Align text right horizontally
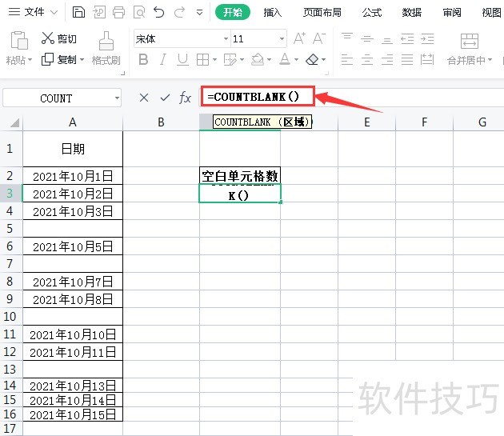This screenshot has height=436, width=504. coord(387,60)
